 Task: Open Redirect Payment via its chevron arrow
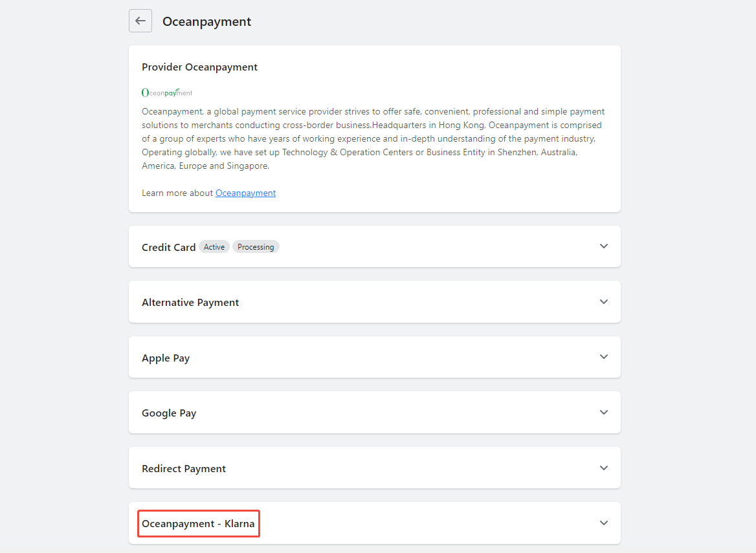[x=603, y=468]
